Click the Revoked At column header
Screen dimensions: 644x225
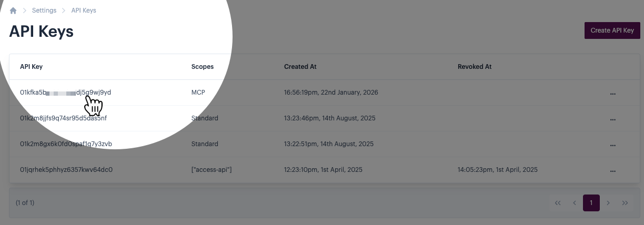tap(474, 67)
